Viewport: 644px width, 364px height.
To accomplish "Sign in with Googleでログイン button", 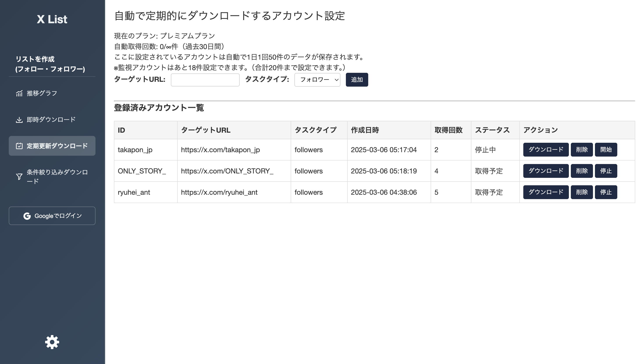I will coord(52,216).
